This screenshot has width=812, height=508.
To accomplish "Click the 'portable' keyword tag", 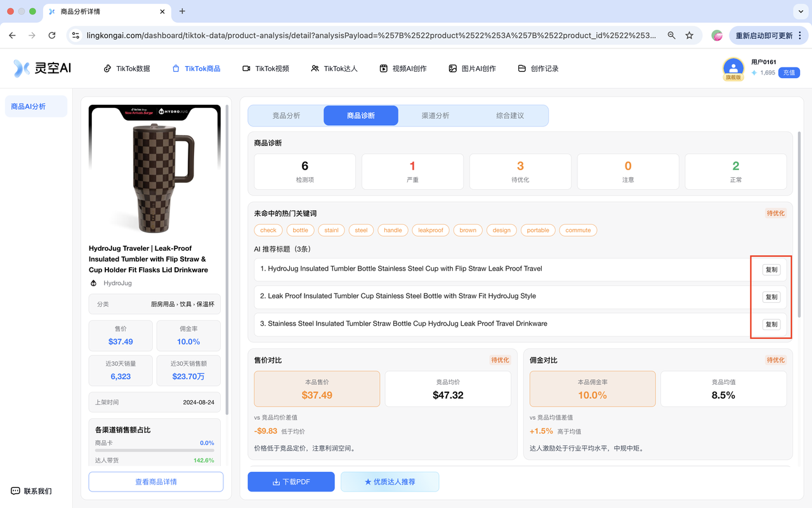I will [x=538, y=230].
